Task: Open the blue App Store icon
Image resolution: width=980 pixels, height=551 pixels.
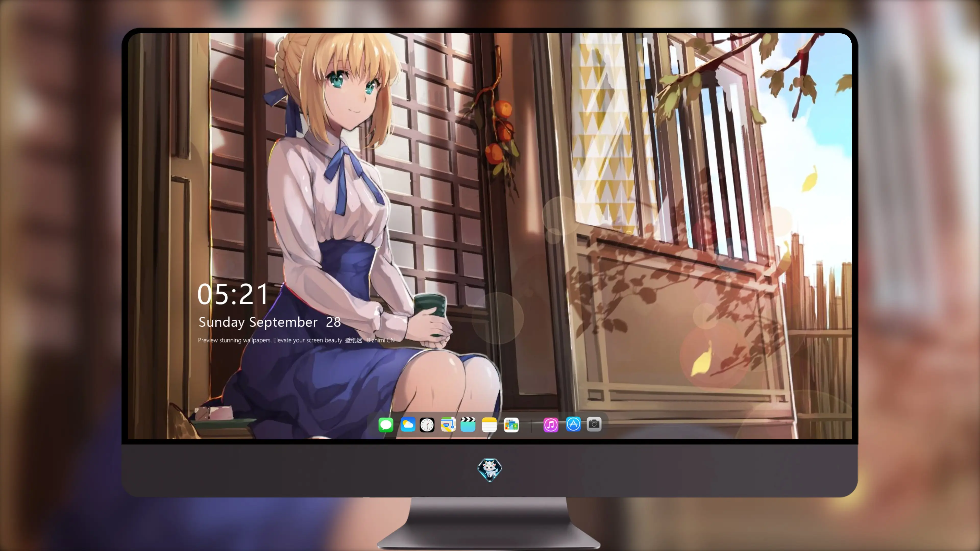Action: tap(573, 424)
